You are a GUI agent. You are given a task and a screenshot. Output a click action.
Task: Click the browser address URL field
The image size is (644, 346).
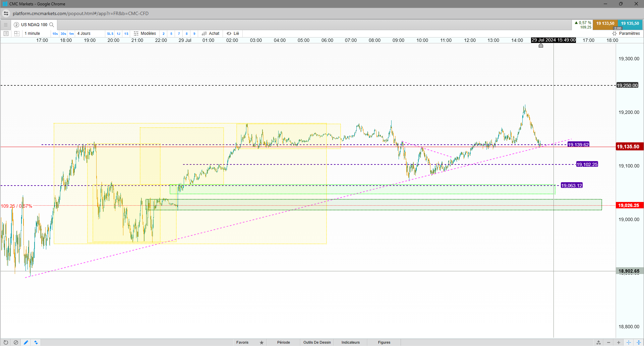(80, 13)
